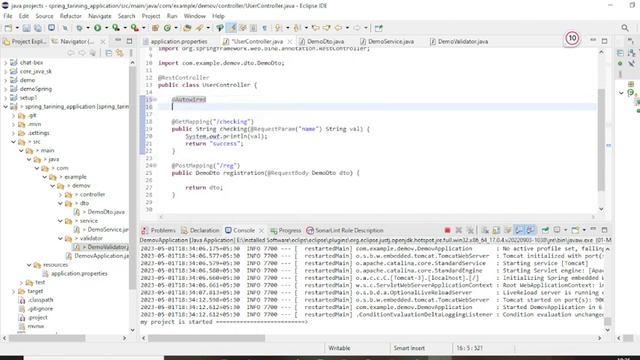
Task: Click the Project Explorer horizontal scrollbar
Action: (x=47, y=338)
